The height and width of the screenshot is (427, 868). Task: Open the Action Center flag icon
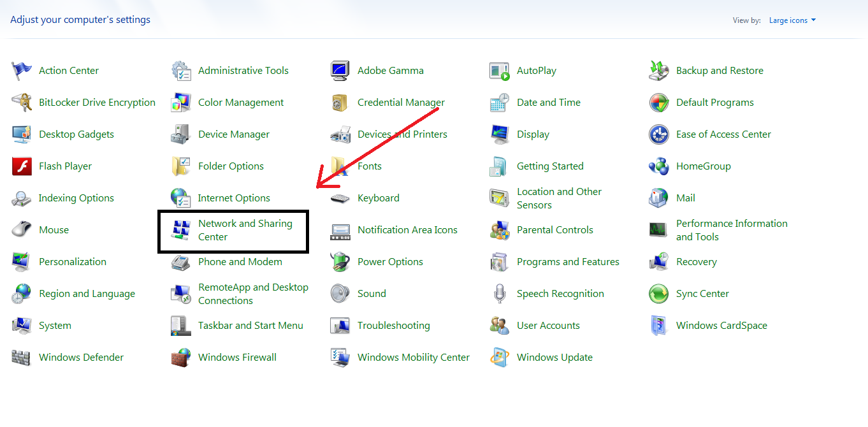22,71
